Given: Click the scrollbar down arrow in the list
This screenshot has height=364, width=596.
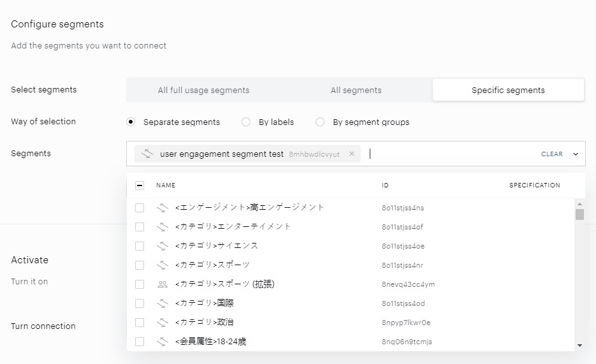Looking at the screenshot, I should pos(579,346).
